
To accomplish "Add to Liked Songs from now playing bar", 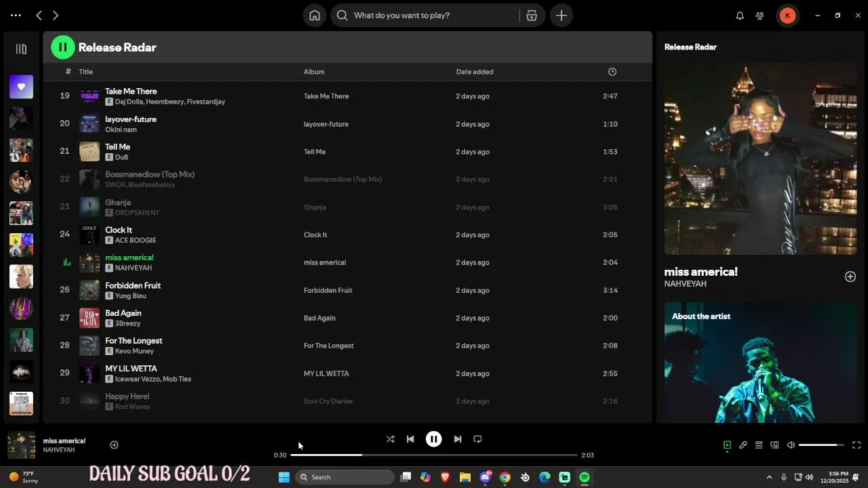I will click(114, 445).
